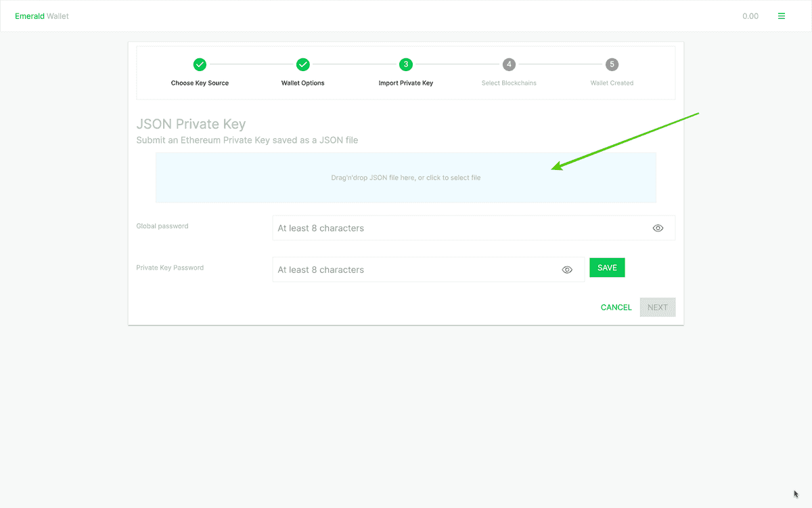812x508 pixels.
Task: Reveal the Private Key Password text
Action: [x=567, y=269]
